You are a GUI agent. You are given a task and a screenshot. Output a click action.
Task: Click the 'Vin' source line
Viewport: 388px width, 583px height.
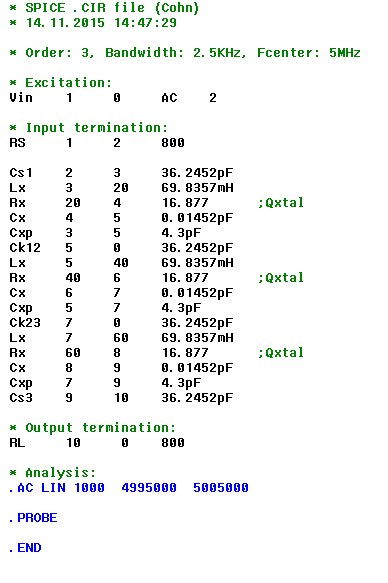[x=113, y=98]
